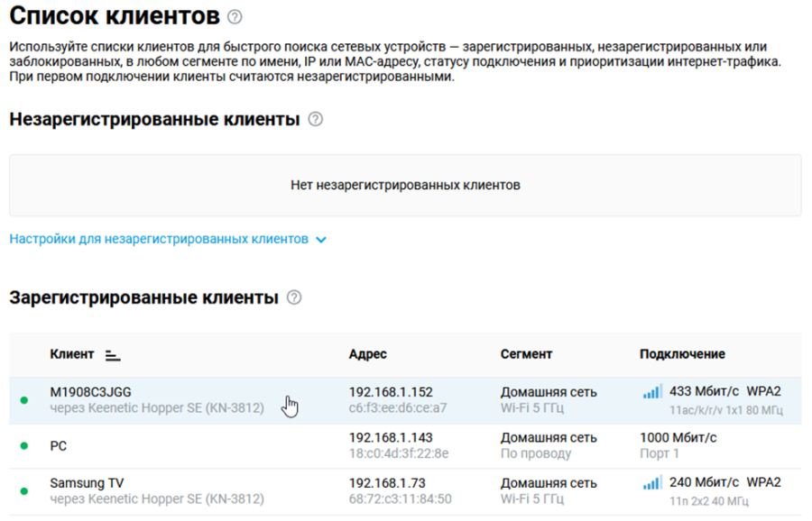Image resolution: width=812 pixels, height=521 pixels.
Task: Click the Нет незарегистрированных клиентов panel
Action: point(405,185)
